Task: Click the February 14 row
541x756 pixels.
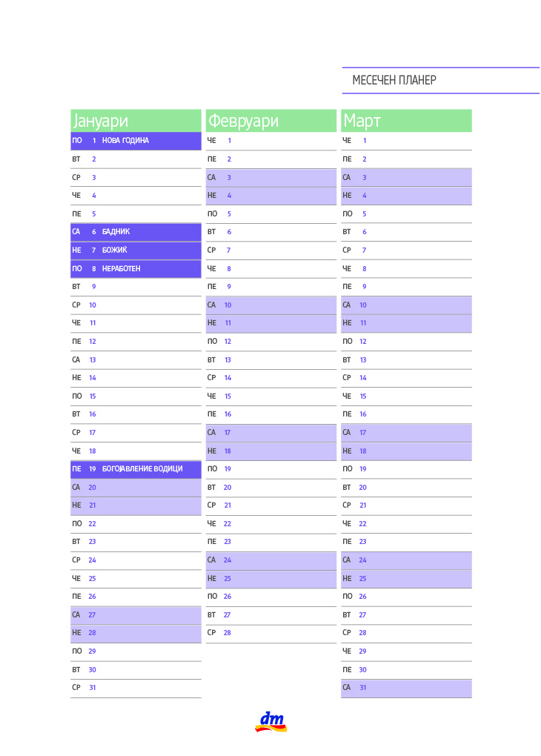Action: click(x=271, y=378)
